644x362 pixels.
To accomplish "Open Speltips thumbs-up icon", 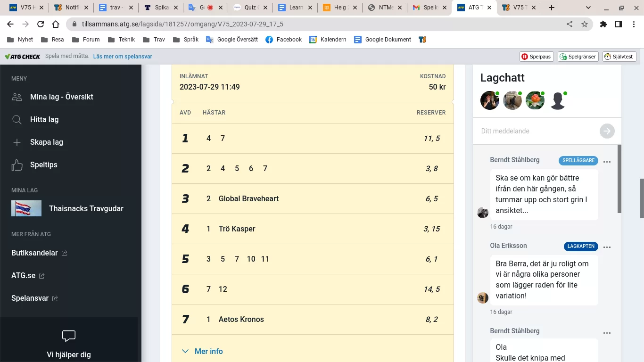I will tap(17, 165).
